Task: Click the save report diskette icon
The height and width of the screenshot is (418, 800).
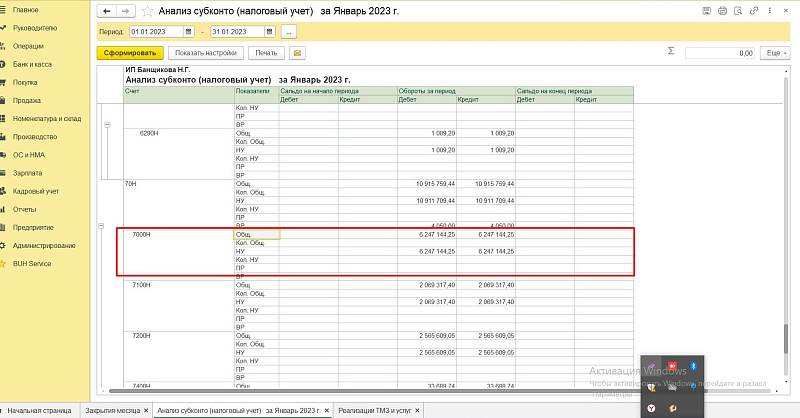Action: pyautogui.click(x=708, y=10)
